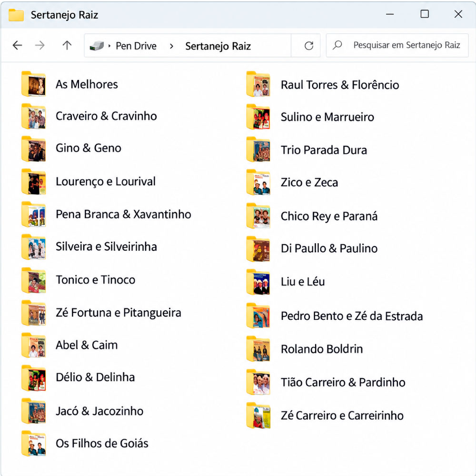Screen dimensions: 476x476
Task: Maximize the Sertanejo Raiz window
Action: click(x=425, y=14)
